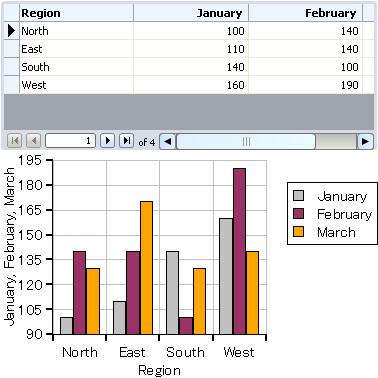Sort by January column header

coord(191,13)
